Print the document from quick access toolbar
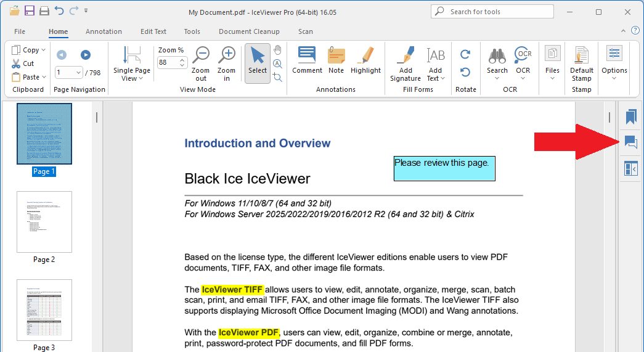This screenshot has width=644, height=352. [44, 11]
